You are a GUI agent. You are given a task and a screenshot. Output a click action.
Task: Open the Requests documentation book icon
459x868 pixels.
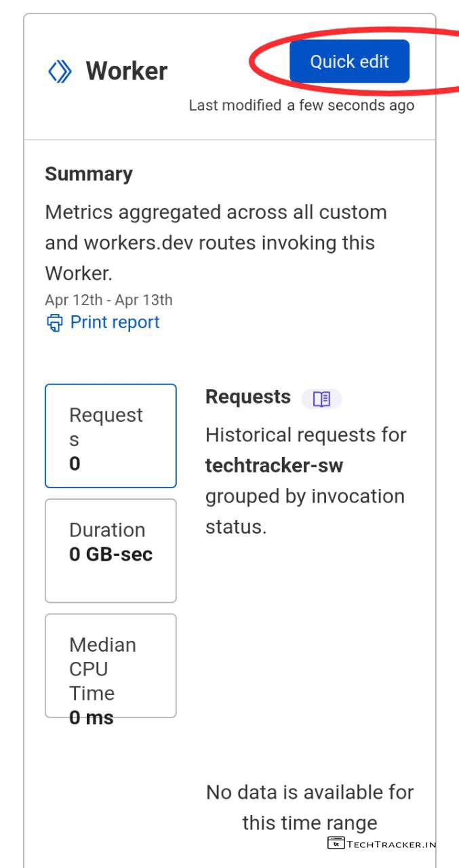coord(321,399)
